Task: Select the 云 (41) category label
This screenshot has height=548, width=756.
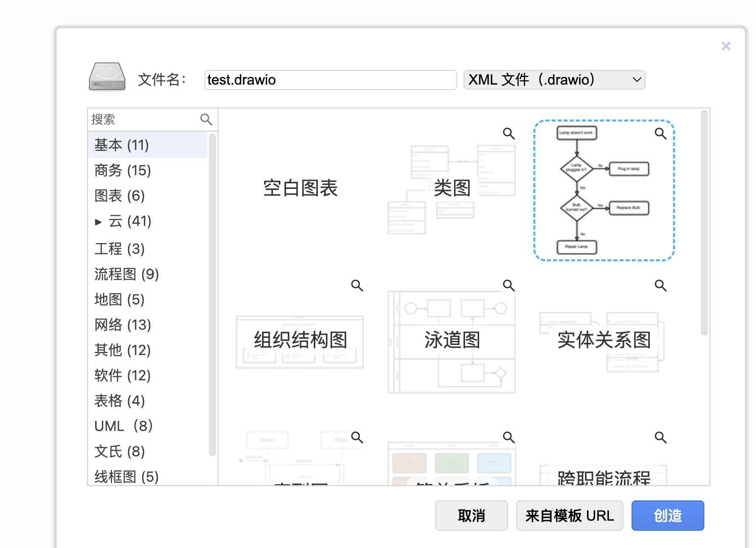Action: tap(130, 221)
